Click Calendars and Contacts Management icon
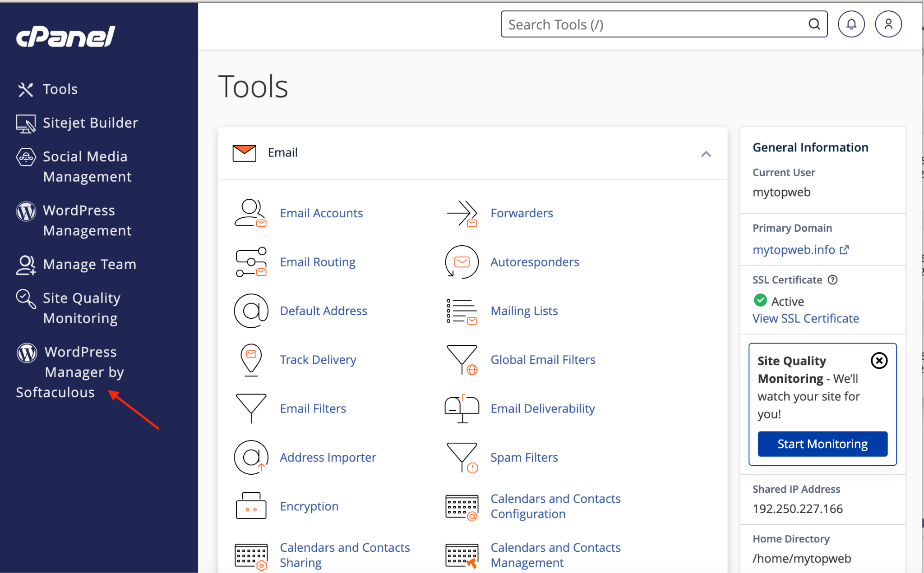This screenshot has width=924, height=573. click(462, 556)
